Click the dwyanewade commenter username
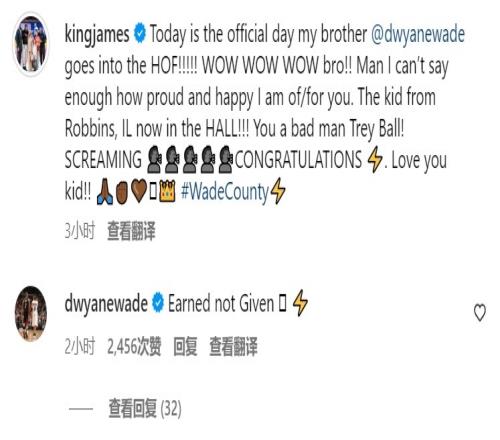This screenshot has width=500, height=440. click(x=106, y=304)
